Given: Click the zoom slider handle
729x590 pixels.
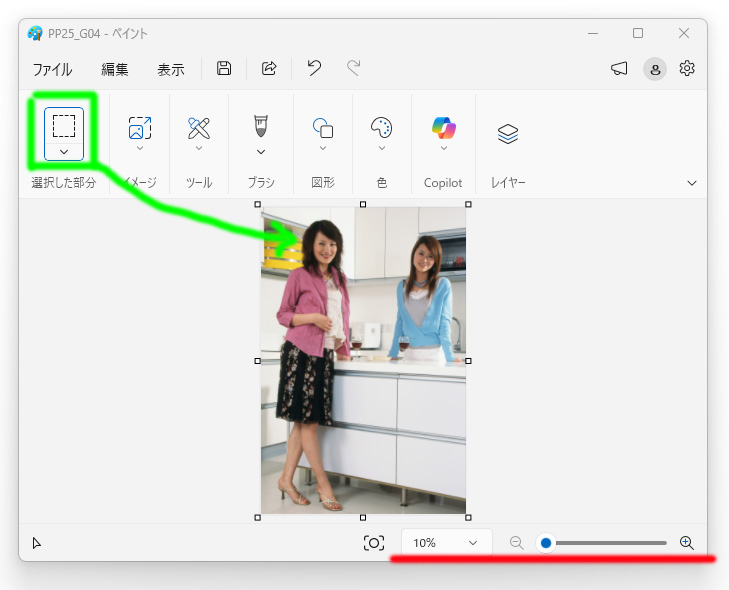Looking at the screenshot, I should click(546, 543).
